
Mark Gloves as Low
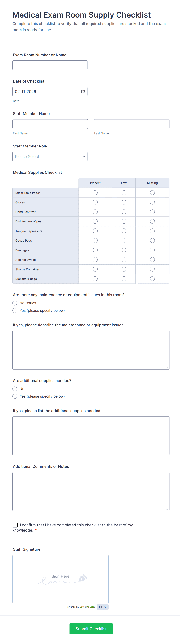(124, 202)
